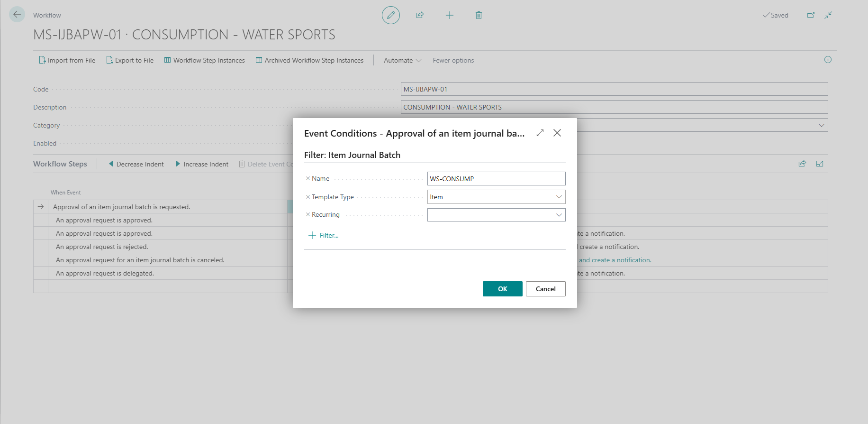The height and width of the screenshot is (424, 868).
Task: Show the info icon details
Action: coord(828,60)
